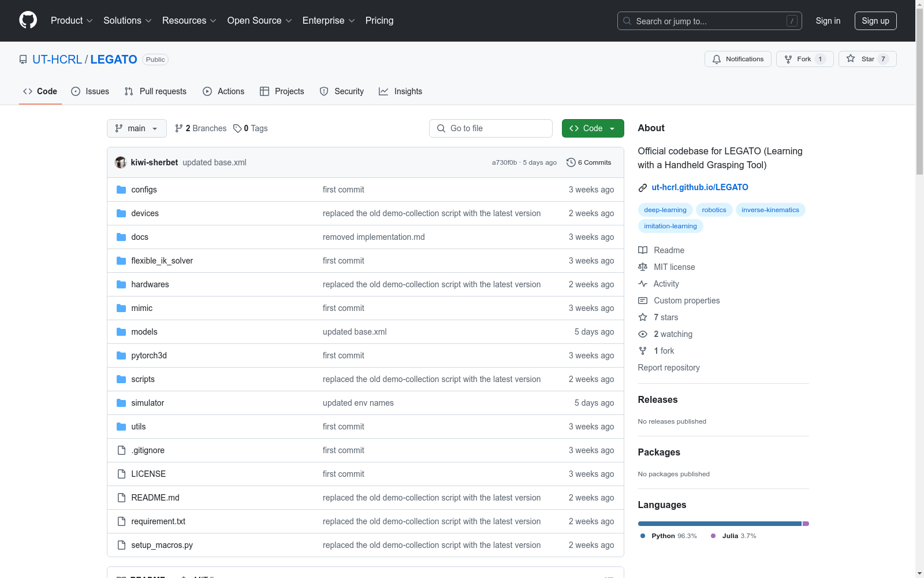The height and width of the screenshot is (578, 924).
Task: Open the main branch selector dropdown
Action: [x=137, y=128]
